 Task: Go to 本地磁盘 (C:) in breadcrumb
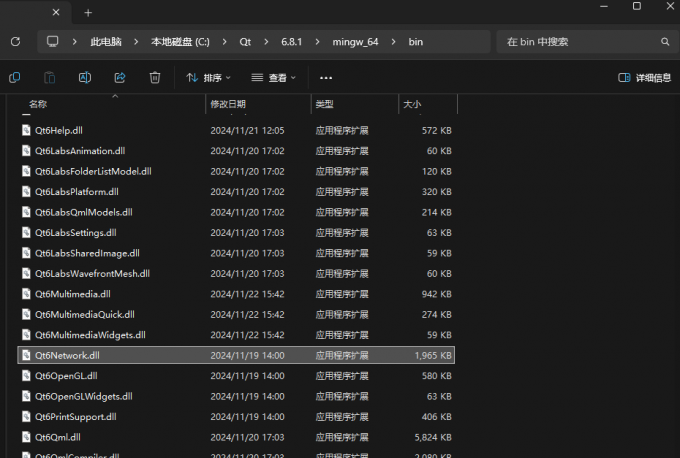coord(179,42)
